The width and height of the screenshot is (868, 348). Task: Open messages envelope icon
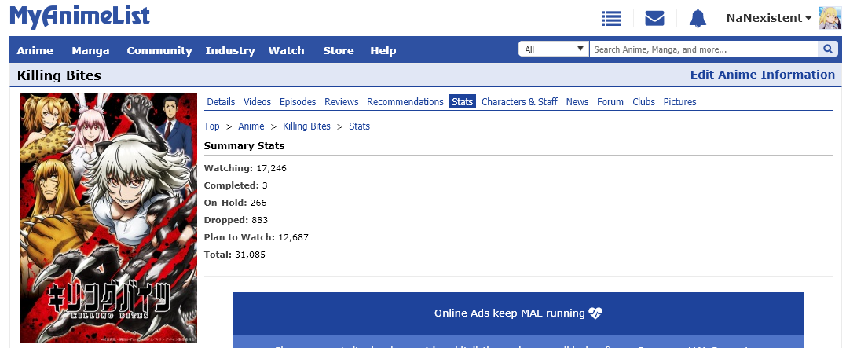pos(654,18)
